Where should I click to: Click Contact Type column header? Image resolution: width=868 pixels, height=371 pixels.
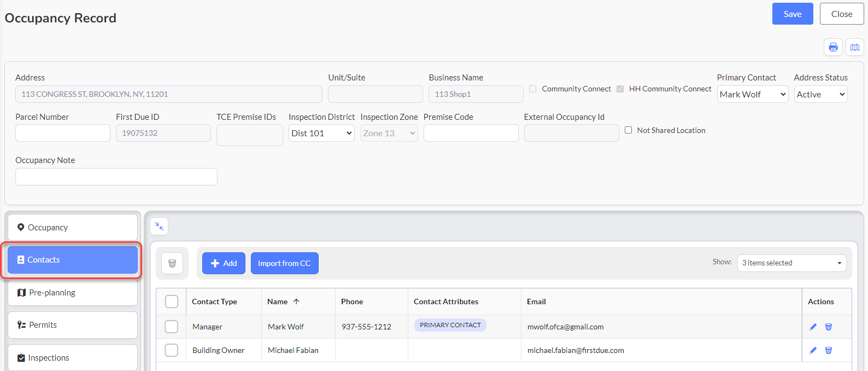point(214,302)
